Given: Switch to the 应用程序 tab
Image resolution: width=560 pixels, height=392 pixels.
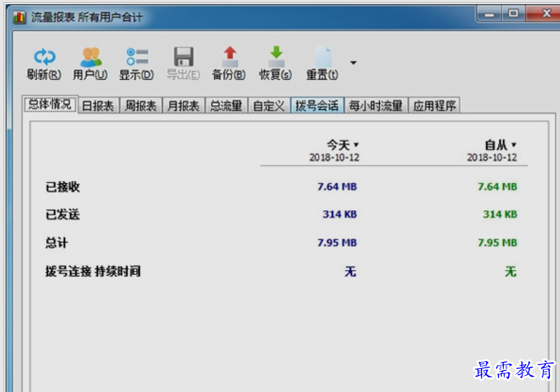Looking at the screenshot, I should click(434, 106).
